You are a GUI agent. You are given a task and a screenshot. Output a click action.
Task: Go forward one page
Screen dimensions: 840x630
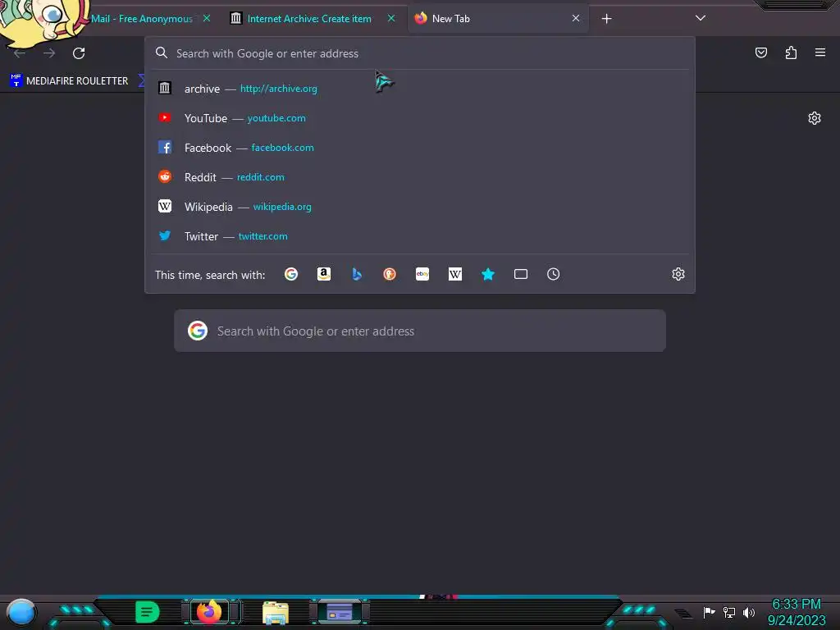[49, 53]
